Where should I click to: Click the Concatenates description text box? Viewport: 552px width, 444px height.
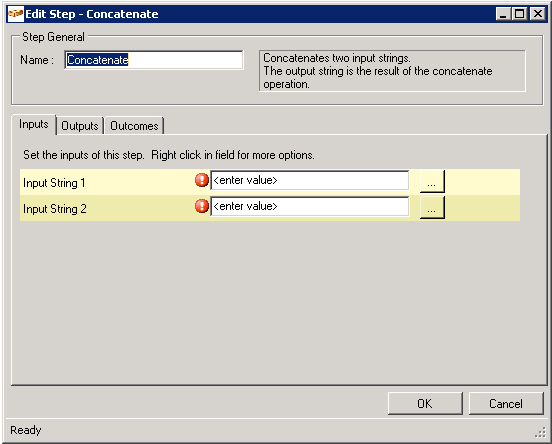tap(392, 71)
